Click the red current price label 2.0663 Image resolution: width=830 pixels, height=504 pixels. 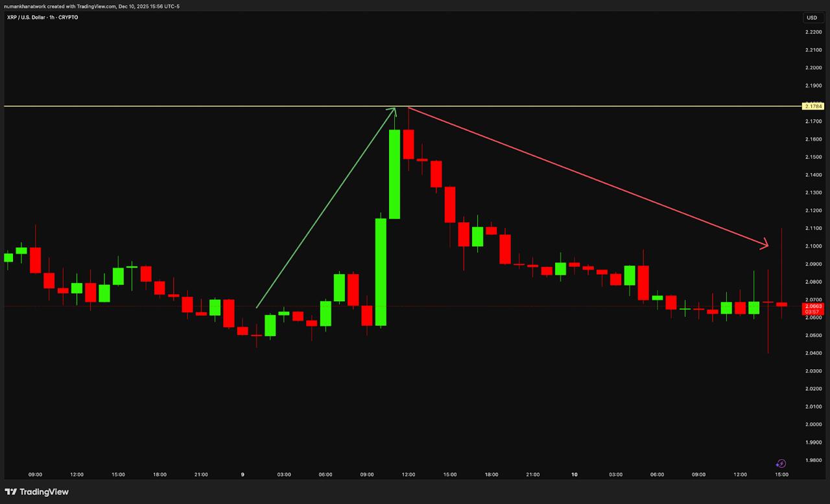tap(812, 306)
